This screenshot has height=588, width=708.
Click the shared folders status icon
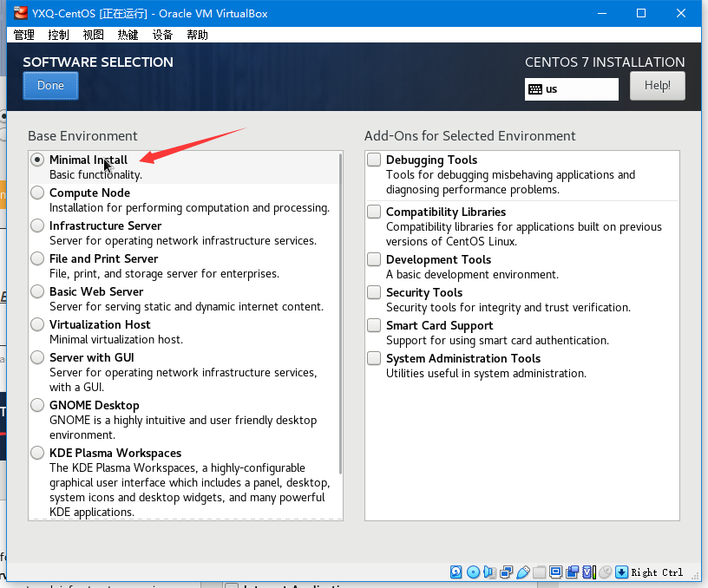(x=539, y=572)
